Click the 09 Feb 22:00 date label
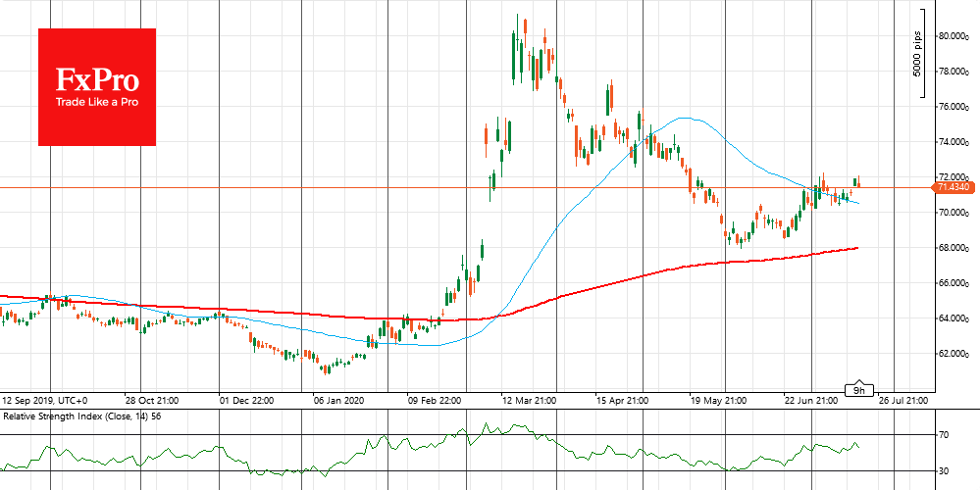Viewport: 980px width, 490px height. coord(435,400)
